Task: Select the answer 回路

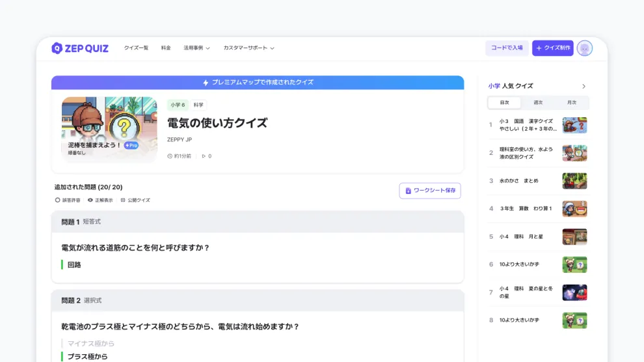Action: tap(74, 265)
